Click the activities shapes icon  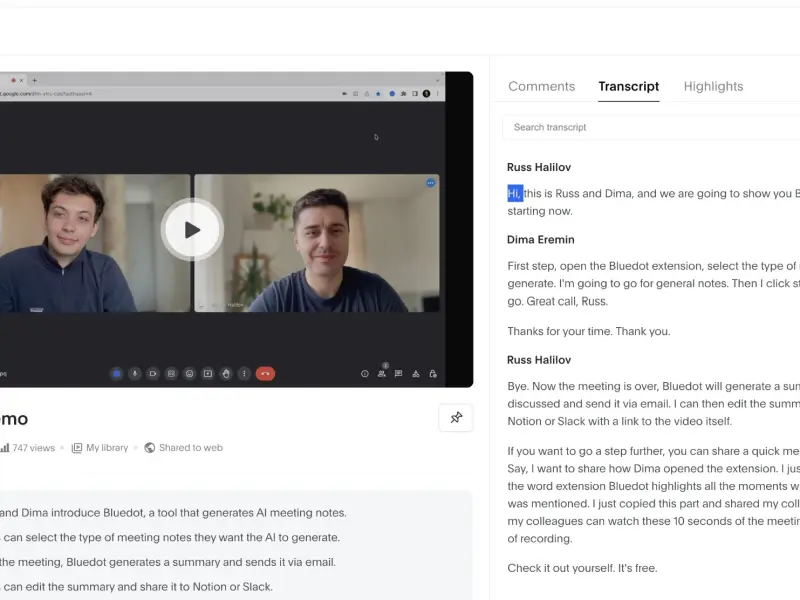pyautogui.click(x=416, y=374)
